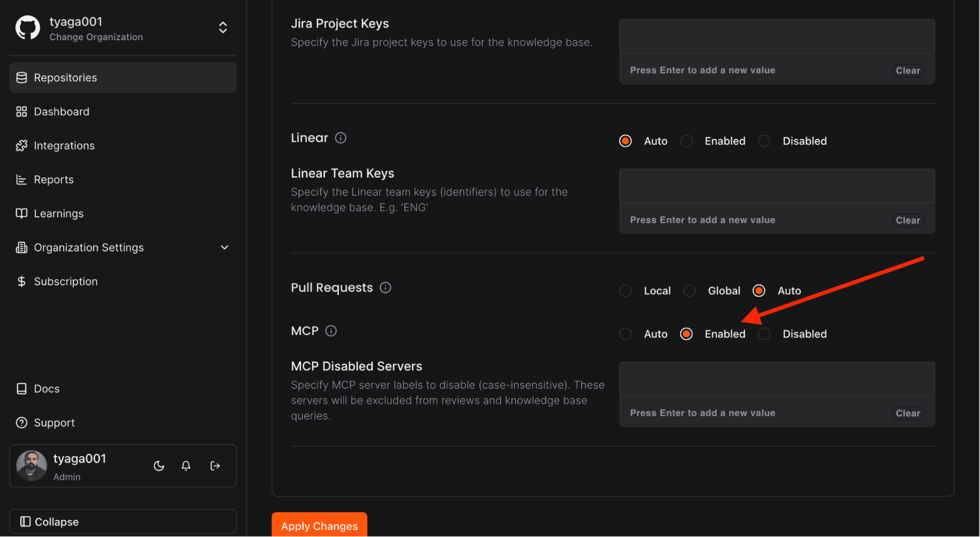Select Enabled for Linear

pos(686,141)
